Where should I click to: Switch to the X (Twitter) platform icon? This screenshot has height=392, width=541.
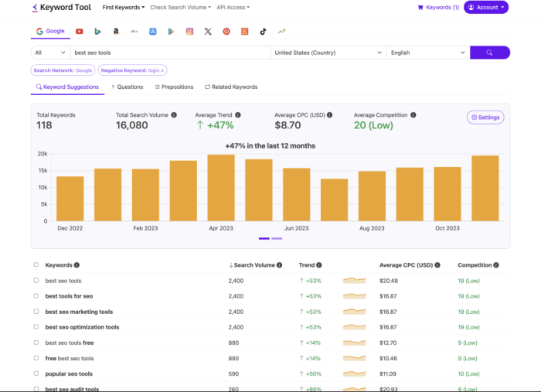pyautogui.click(x=208, y=32)
